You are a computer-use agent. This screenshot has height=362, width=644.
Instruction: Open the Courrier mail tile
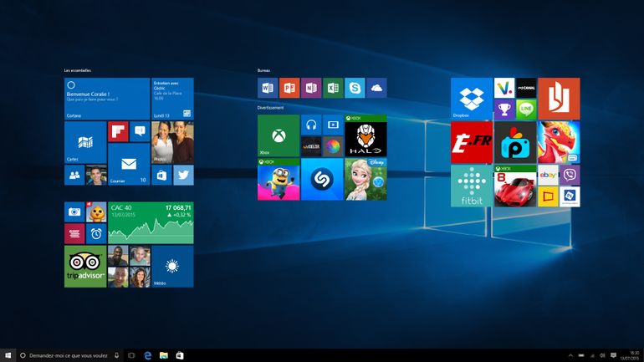pyautogui.click(x=129, y=164)
